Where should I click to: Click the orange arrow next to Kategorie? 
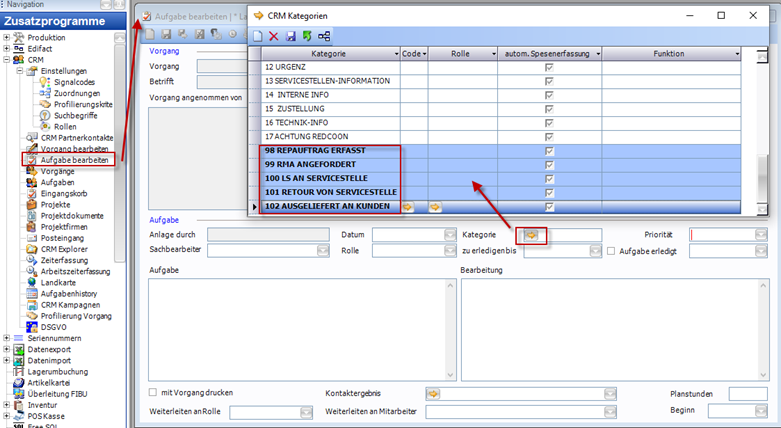pyautogui.click(x=532, y=235)
